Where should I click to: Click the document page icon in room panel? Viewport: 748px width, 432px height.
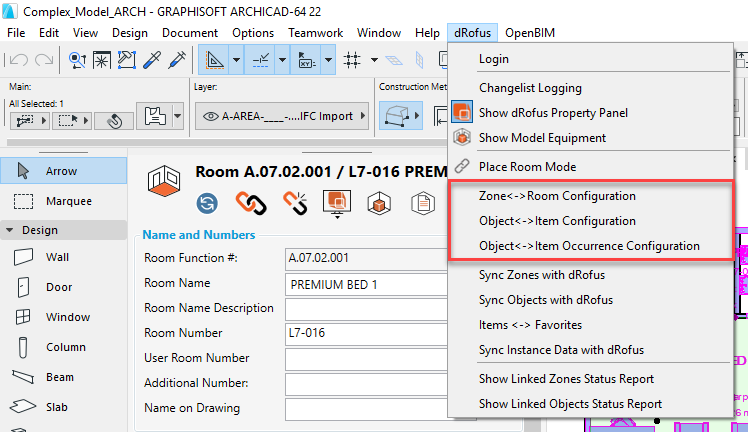coord(424,203)
